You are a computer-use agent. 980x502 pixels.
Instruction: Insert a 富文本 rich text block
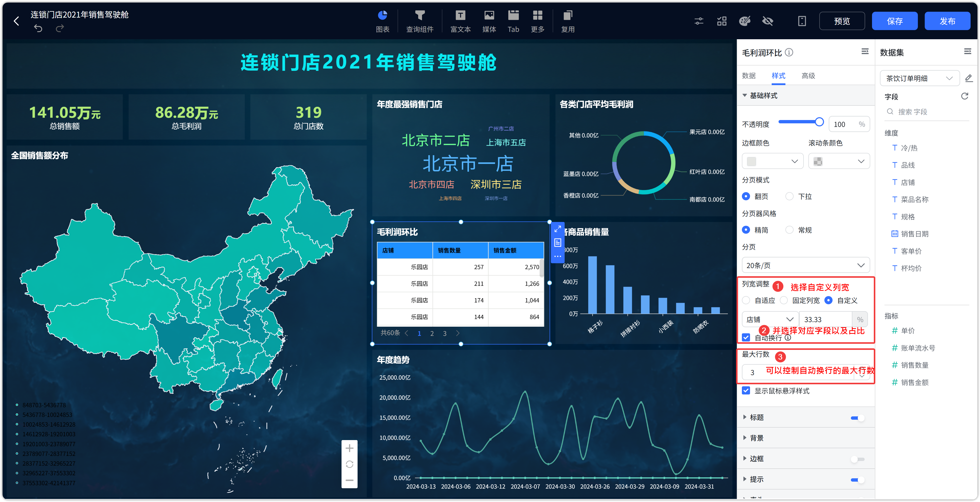coord(460,21)
